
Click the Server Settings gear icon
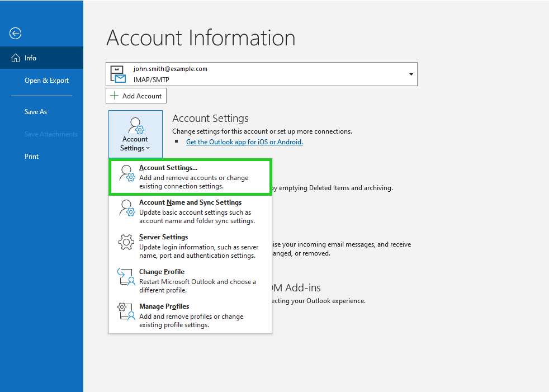127,243
